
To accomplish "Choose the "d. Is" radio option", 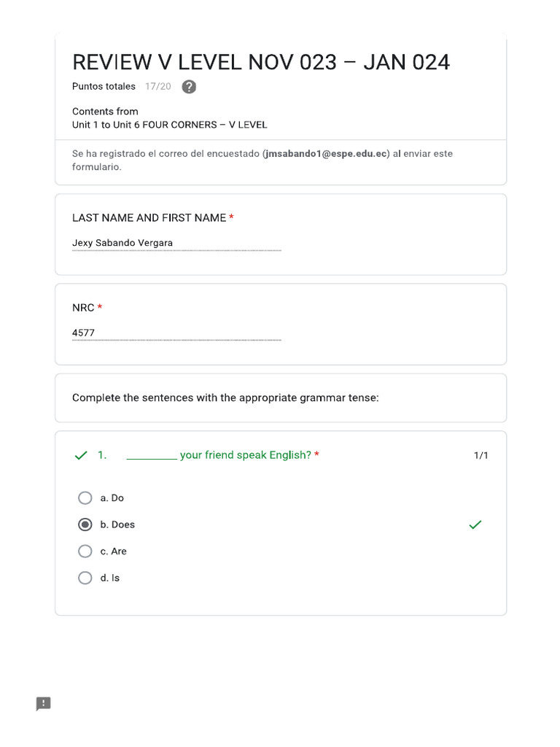I will 85,578.
